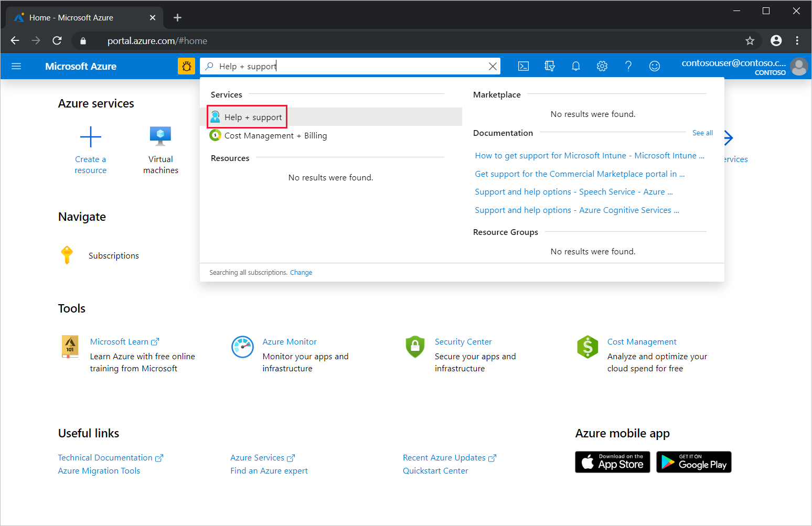Click the help question mark icon

click(x=628, y=66)
